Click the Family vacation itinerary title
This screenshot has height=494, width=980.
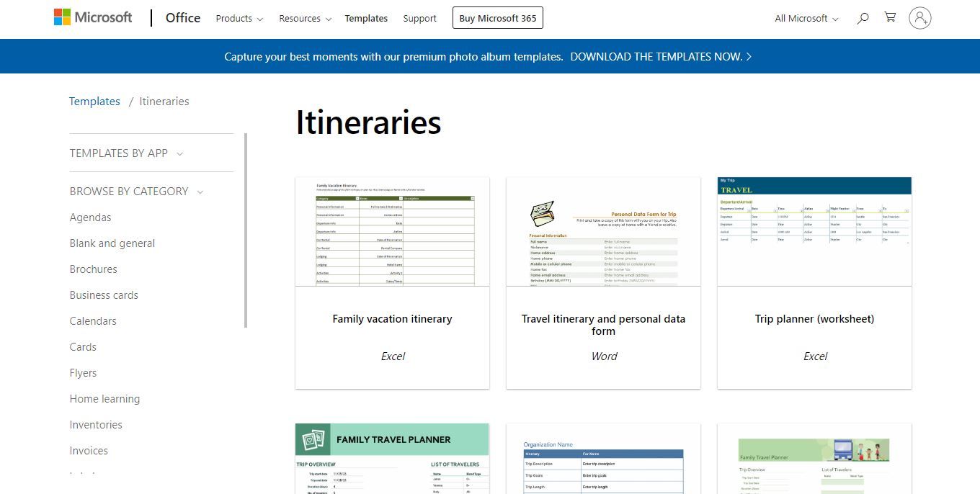(x=393, y=319)
